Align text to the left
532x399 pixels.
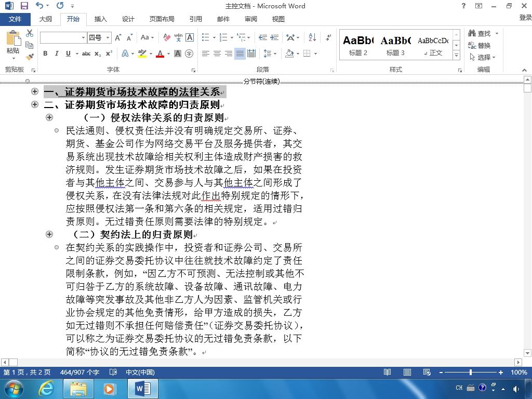pyautogui.click(x=205, y=54)
